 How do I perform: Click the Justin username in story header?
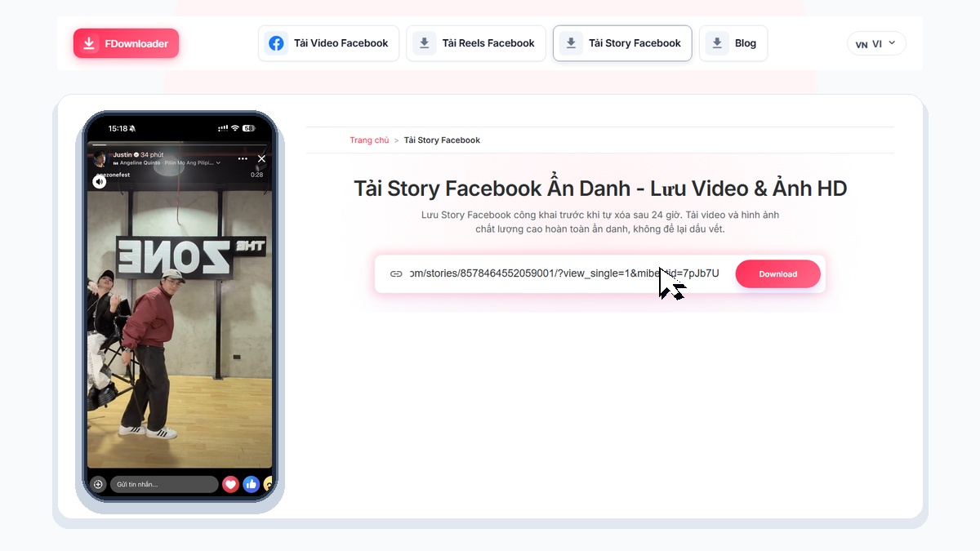[x=122, y=154]
